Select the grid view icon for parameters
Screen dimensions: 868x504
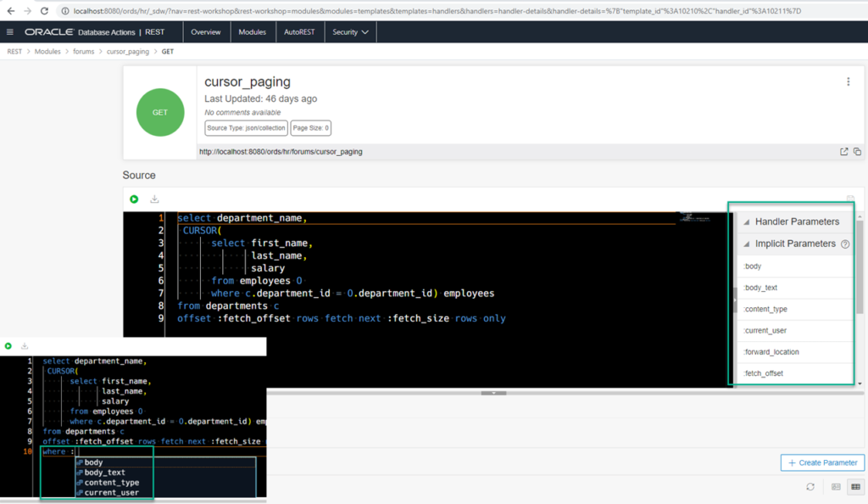tap(857, 486)
